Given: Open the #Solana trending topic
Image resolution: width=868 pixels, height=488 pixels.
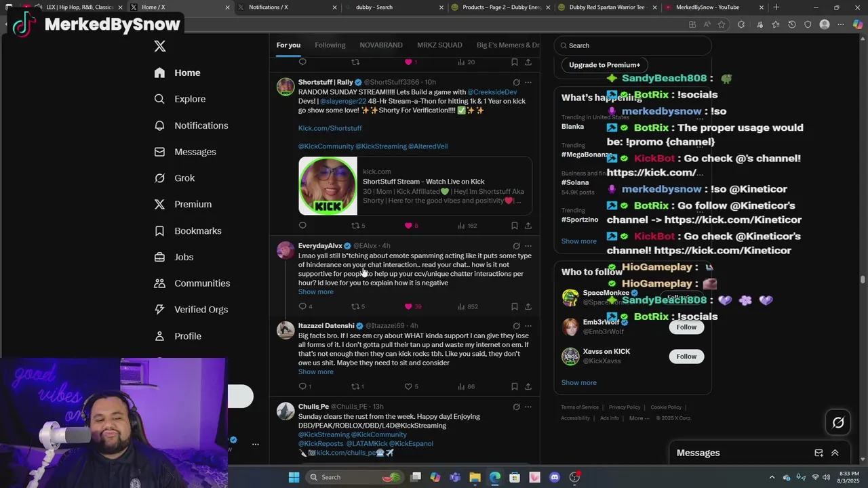Looking at the screenshot, I should 575,182.
